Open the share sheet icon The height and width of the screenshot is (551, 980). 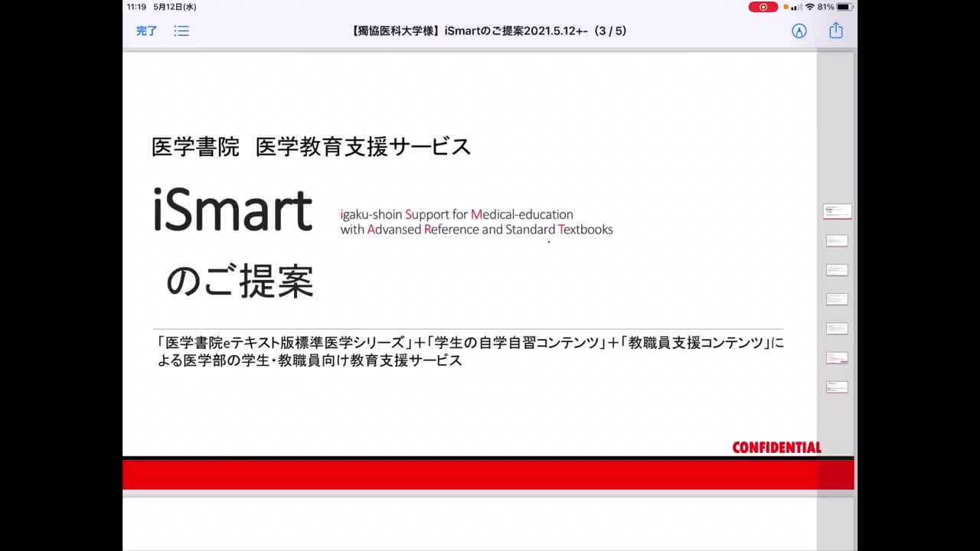pyautogui.click(x=836, y=31)
